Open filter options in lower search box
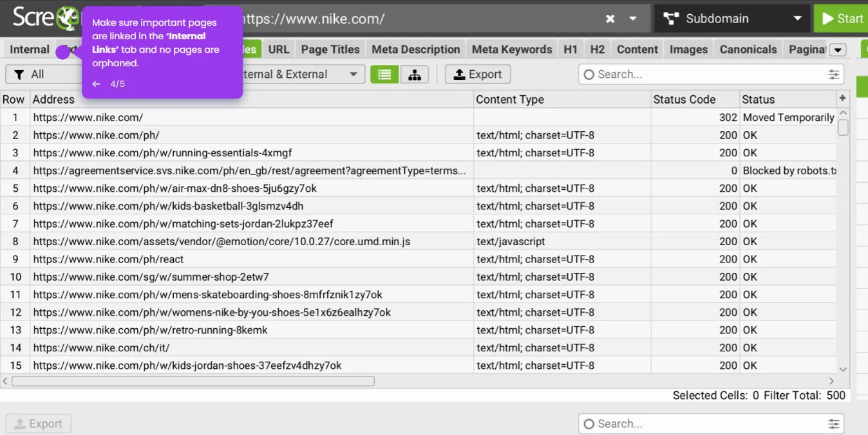Screen dimensions: 868x435 834,423
